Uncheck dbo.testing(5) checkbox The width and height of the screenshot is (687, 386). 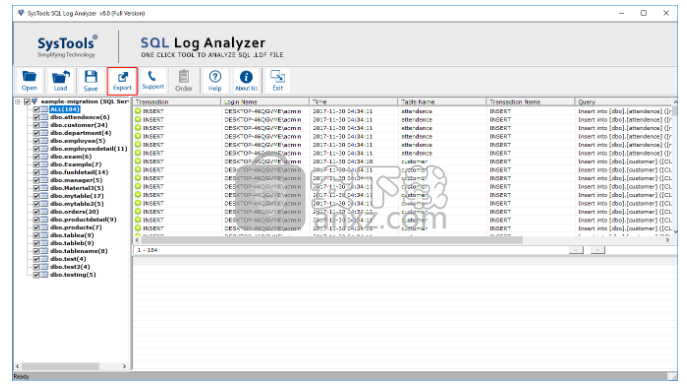point(36,275)
